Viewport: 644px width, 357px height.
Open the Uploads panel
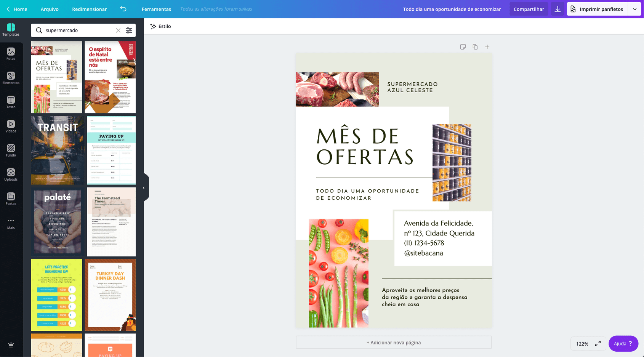[x=11, y=174]
